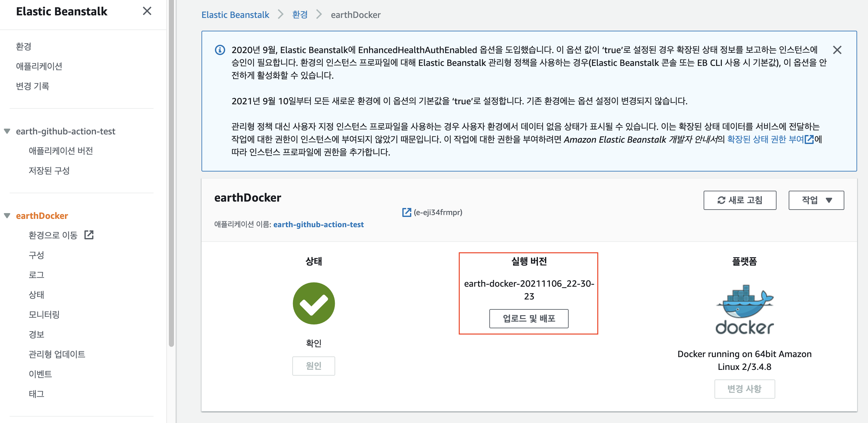Click the 원인 causes button
This screenshot has width=868, height=423.
[x=313, y=366]
